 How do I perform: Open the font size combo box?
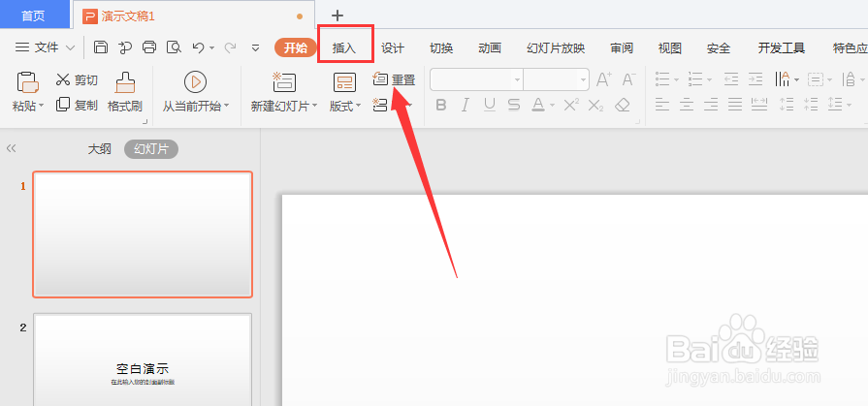tap(556, 79)
